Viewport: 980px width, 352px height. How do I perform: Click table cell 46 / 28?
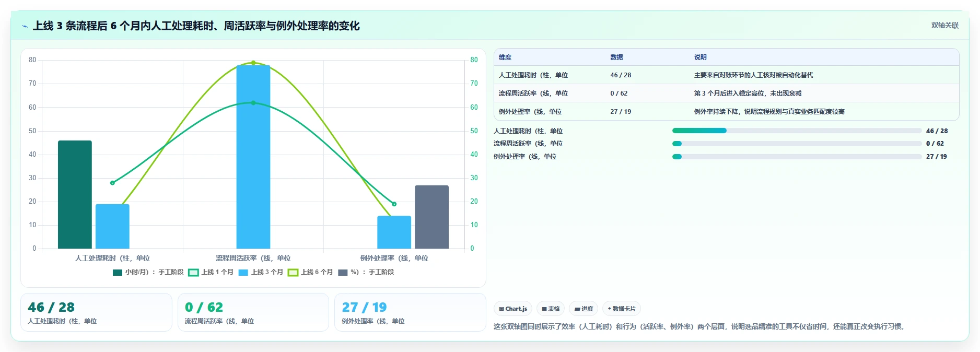click(x=621, y=75)
